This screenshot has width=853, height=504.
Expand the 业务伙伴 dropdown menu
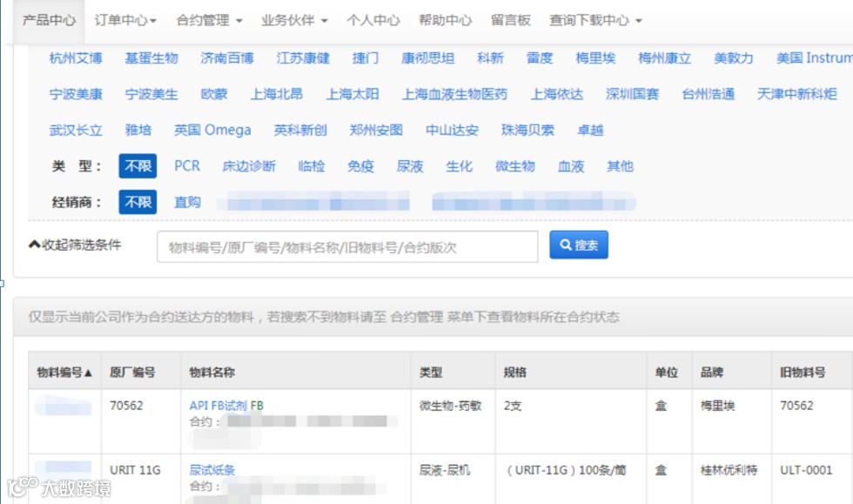pyautogui.click(x=294, y=20)
